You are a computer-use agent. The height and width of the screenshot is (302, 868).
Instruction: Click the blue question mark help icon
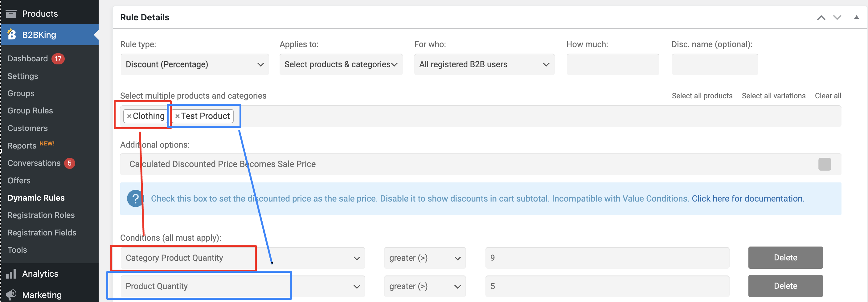point(135,198)
